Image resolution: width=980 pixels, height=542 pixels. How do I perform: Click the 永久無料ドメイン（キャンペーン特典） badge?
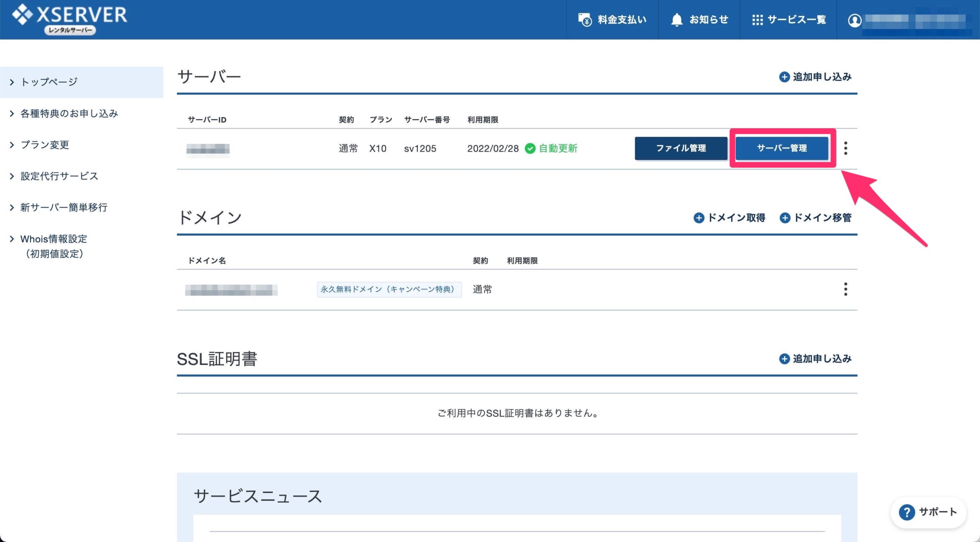[x=389, y=290]
